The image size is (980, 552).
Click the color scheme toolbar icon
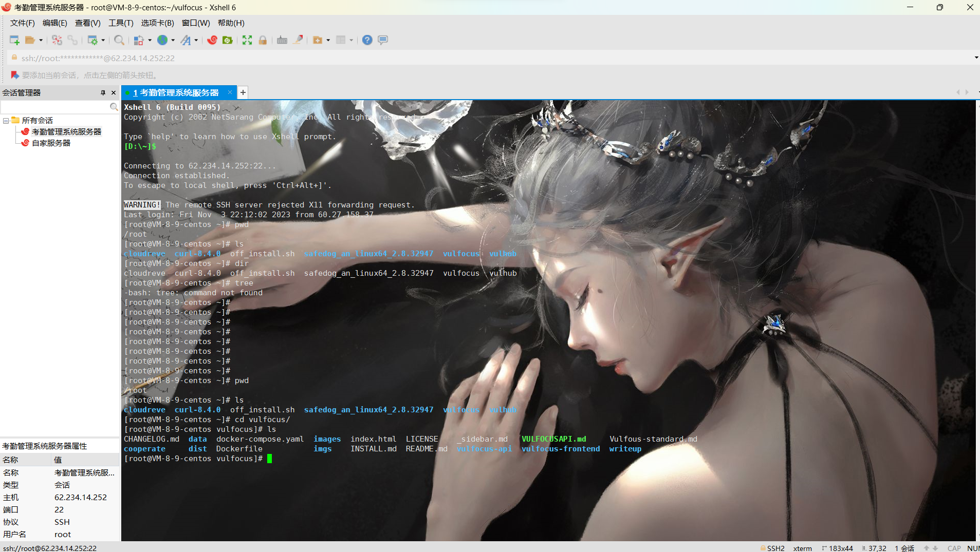139,40
